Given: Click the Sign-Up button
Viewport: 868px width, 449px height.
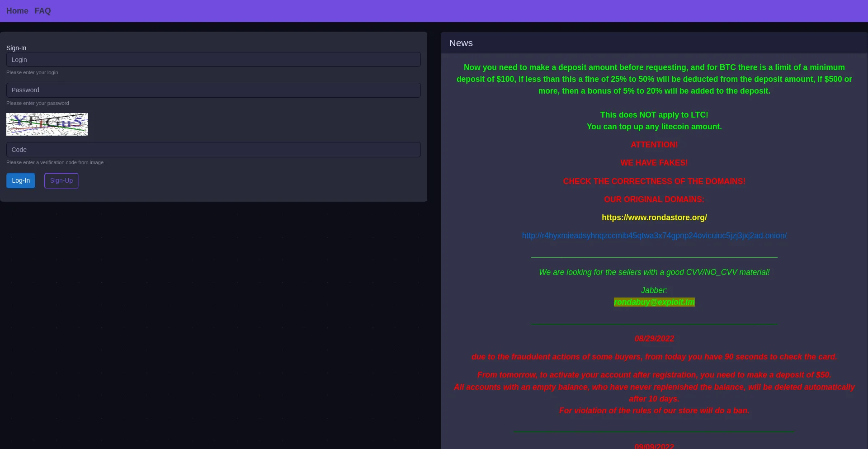Looking at the screenshot, I should 61,180.
